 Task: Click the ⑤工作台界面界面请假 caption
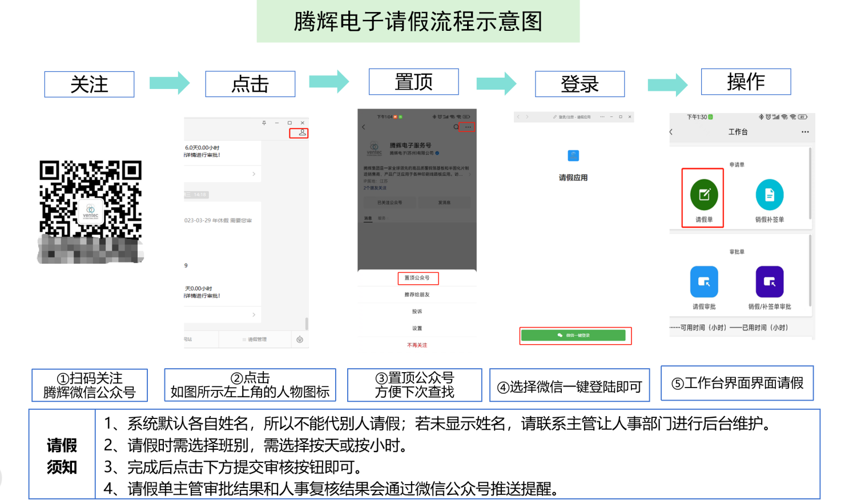tap(737, 383)
